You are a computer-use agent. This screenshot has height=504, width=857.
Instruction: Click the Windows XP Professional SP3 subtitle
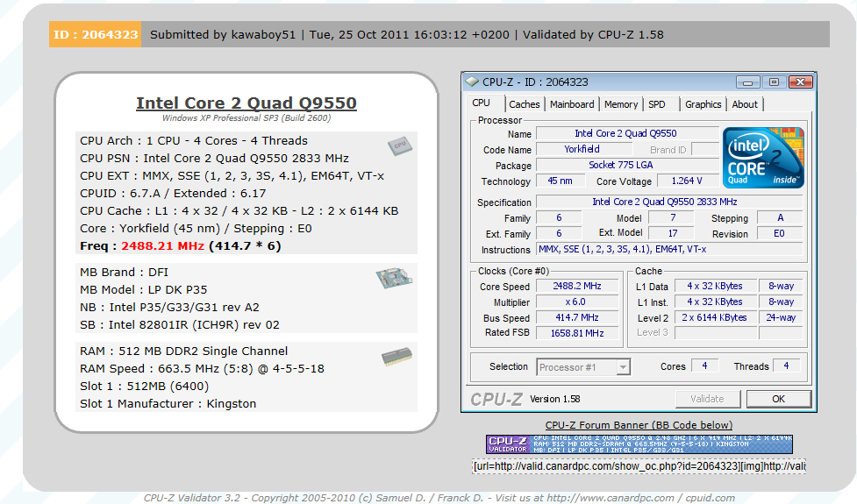point(246,118)
